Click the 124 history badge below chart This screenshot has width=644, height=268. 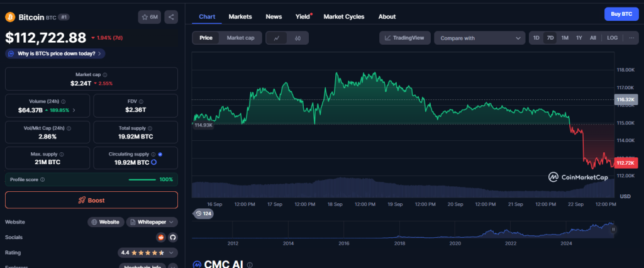click(x=203, y=214)
